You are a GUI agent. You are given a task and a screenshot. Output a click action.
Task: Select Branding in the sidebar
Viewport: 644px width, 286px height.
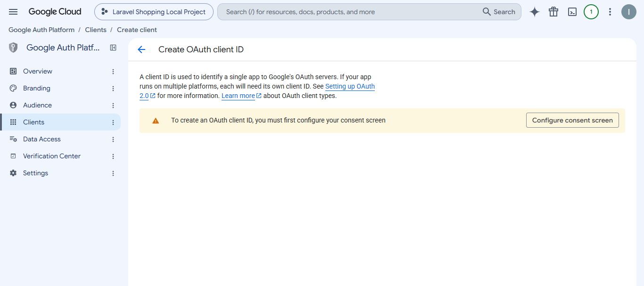[x=60, y=88]
